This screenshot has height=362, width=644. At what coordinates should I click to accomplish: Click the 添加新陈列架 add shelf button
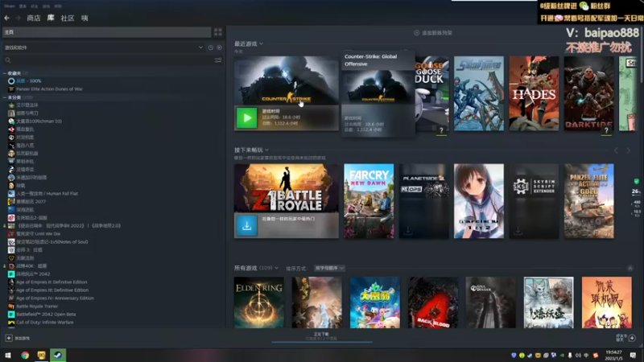click(433, 33)
